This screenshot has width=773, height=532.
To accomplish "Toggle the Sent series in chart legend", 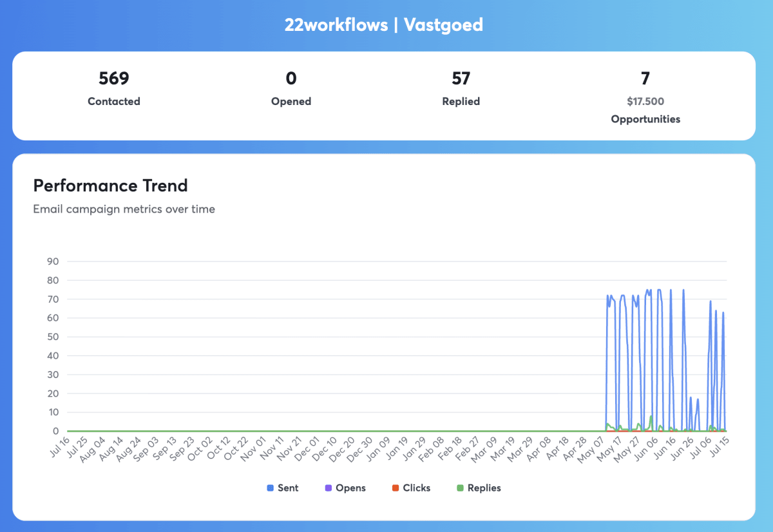I will click(283, 488).
